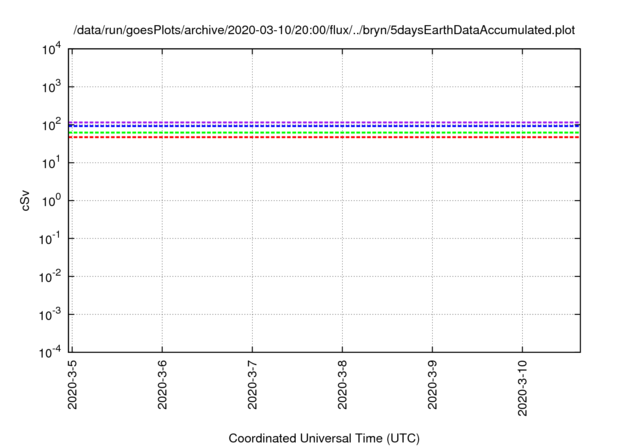Click the 10^-2 y-axis tick label
Image resolution: width=640 pixels, height=448 pixels.
pos(50,277)
